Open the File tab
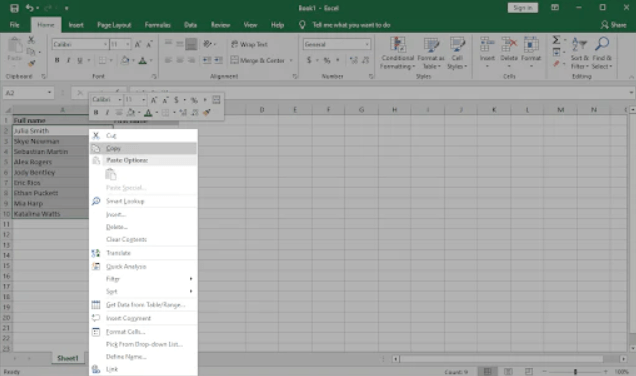The image size is (636, 376). (15, 25)
